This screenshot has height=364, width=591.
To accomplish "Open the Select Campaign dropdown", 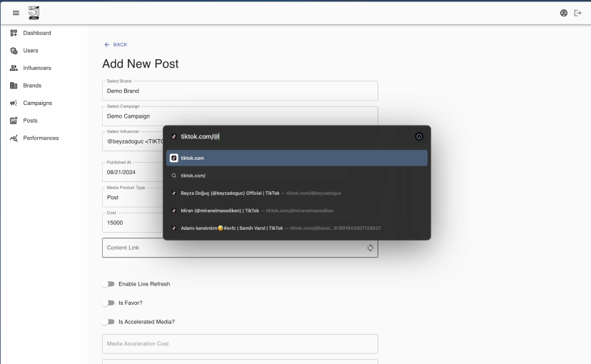I will pyautogui.click(x=240, y=116).
